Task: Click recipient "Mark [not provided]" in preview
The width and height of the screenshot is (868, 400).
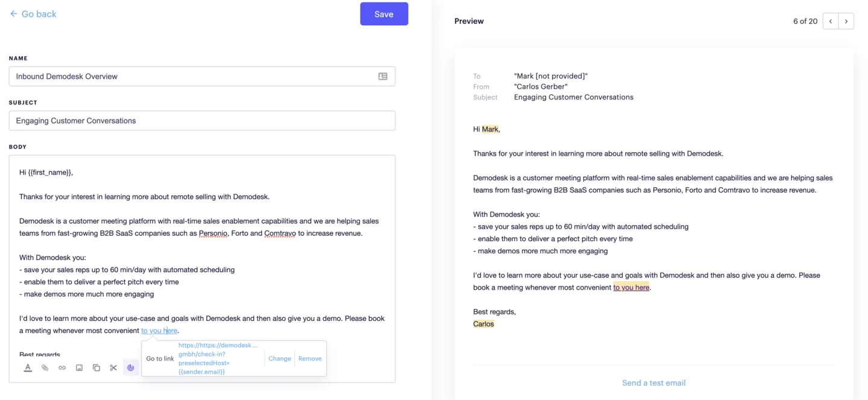Action: tap(551, 76)
